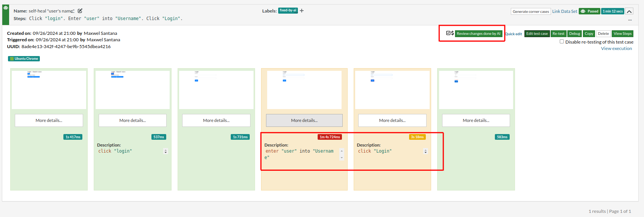The height and width of the screenshot is (217, 644).
Task: Click the edit name pencil icon
Action: (x=80, y=11)
